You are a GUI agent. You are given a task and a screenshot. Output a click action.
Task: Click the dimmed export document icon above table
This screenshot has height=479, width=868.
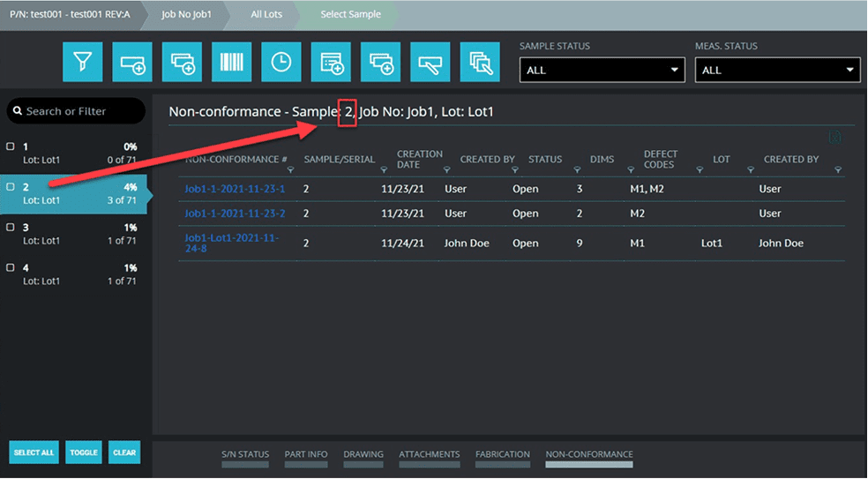pos(835,138)
